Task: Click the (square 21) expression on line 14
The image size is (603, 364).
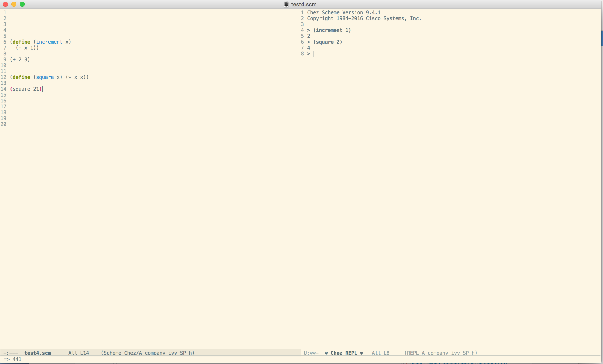Action: coord(26,89)
